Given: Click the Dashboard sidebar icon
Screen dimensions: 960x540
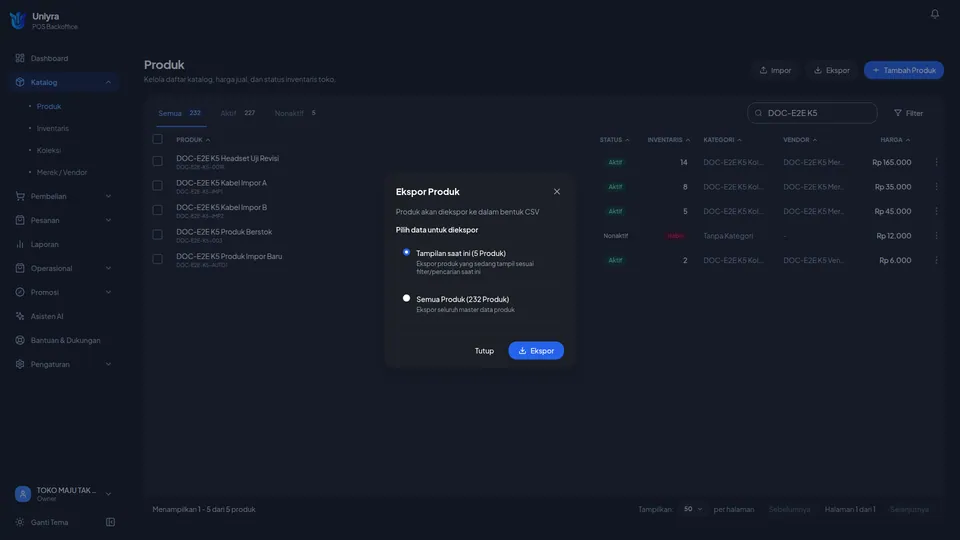Looking at the screenshot, I should pyautogui.click(x=20, y=58).
